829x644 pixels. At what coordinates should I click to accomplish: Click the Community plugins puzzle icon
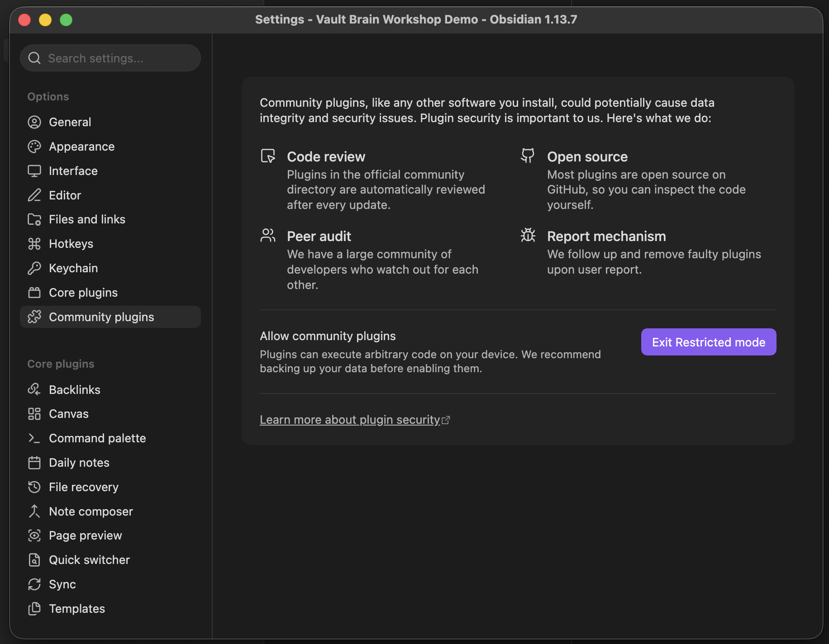[34, 317]
